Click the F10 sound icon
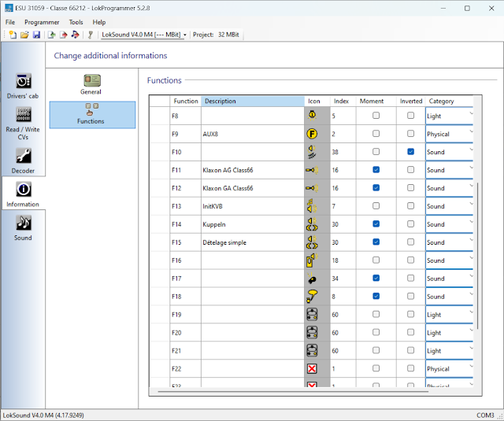Screen dimensions: 504x421 pyautogui.click(x=312, y=152)
